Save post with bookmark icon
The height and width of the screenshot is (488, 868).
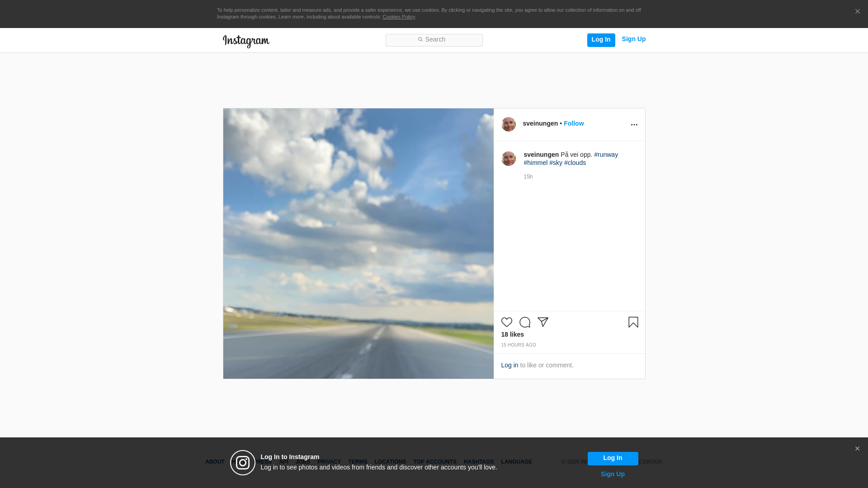633,322
